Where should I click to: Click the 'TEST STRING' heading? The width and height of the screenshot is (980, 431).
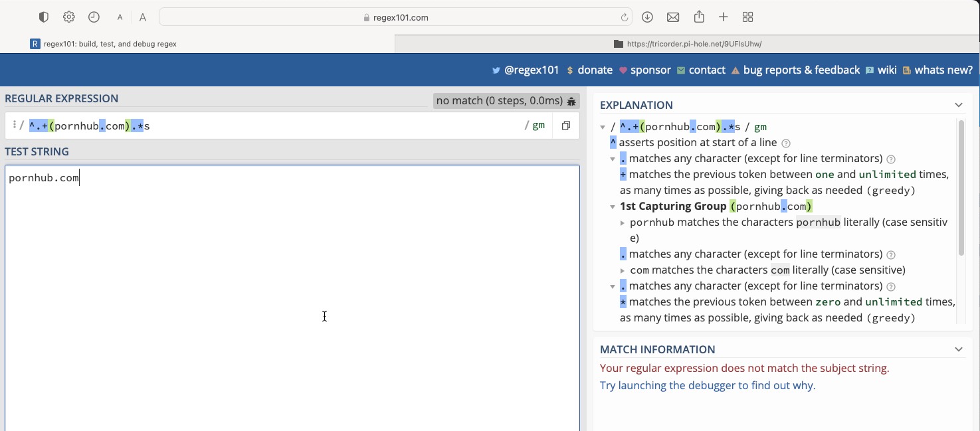point(37,151)
